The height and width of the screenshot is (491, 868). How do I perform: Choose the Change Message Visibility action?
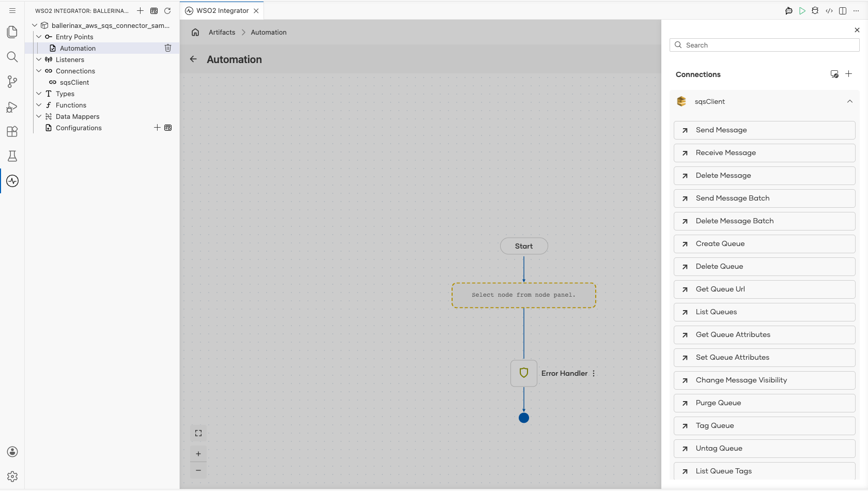[765, 380]
